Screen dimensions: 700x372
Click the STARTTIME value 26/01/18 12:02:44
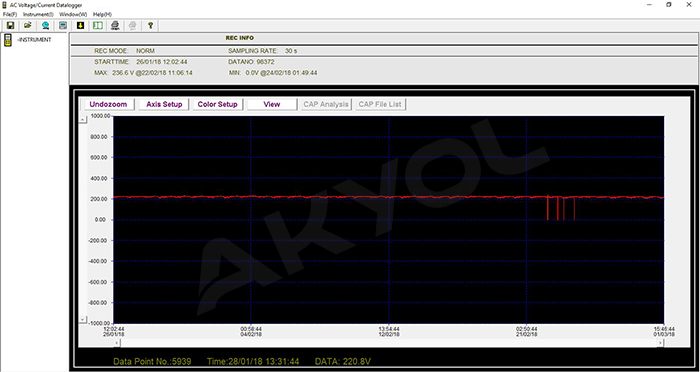click(x=162, y=62)
